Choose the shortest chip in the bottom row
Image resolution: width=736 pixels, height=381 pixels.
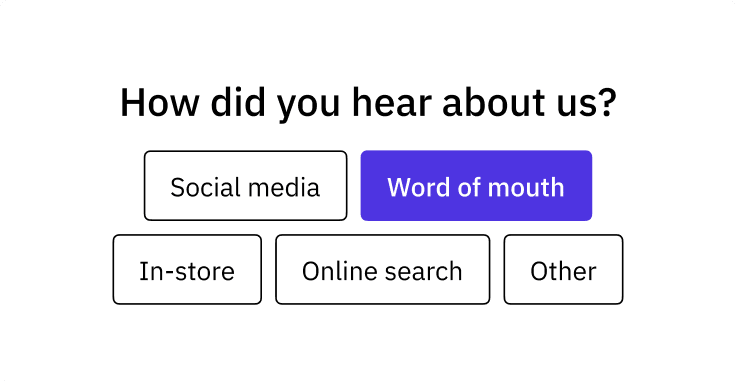[563, 269]
